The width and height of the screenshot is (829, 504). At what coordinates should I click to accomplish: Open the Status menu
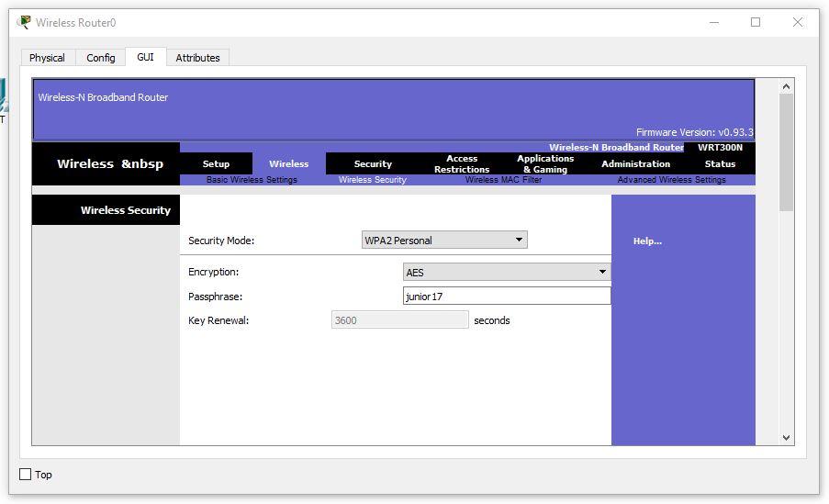[720, 164]
